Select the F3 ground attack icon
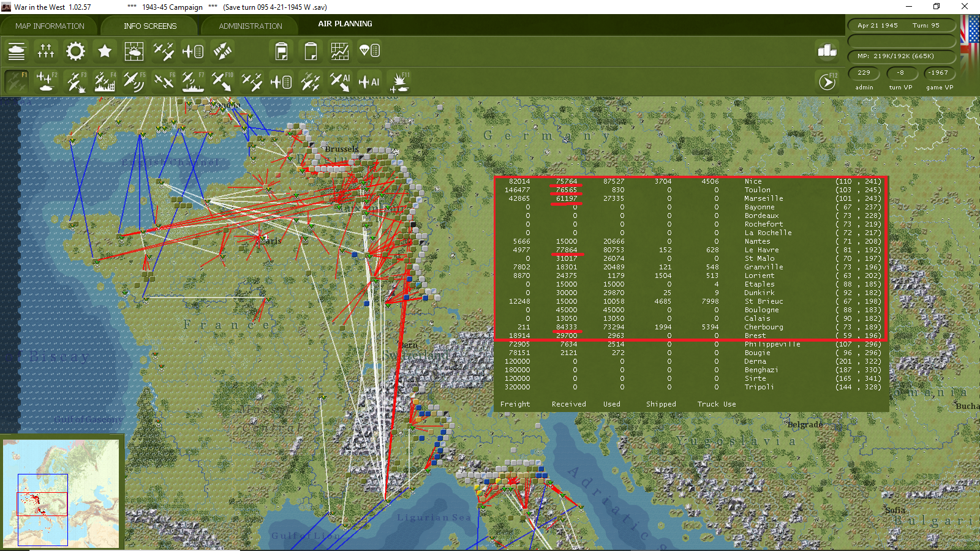The height and width of the screenshot is (551, 980). coord(75,81)
